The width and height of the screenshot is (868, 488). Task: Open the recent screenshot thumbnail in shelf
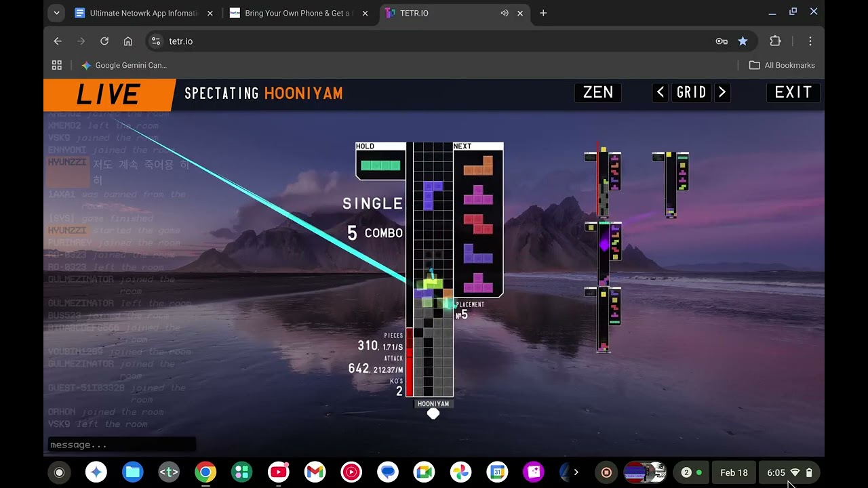pyautogui.click(x=645, y=472)
